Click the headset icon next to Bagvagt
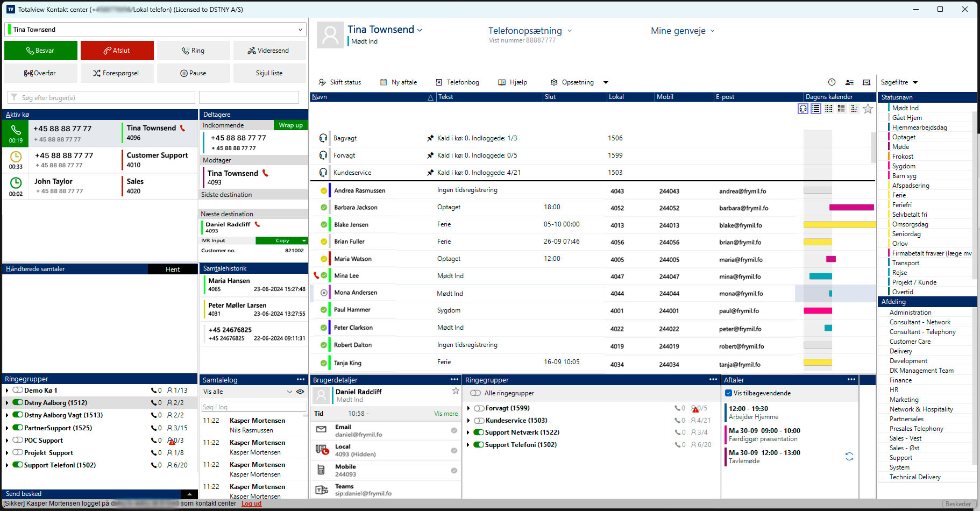Viewport: 980px width, 511px height. [323, 138]
